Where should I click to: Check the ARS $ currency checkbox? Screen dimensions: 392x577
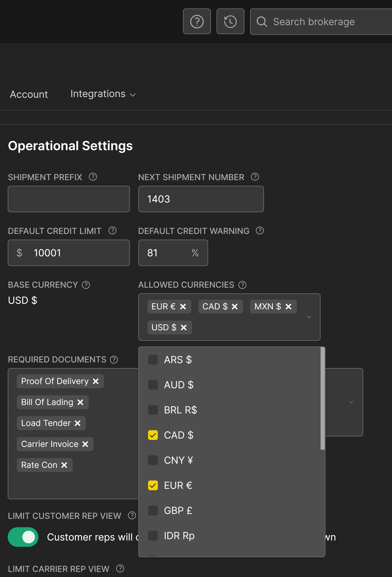(153, 359)
